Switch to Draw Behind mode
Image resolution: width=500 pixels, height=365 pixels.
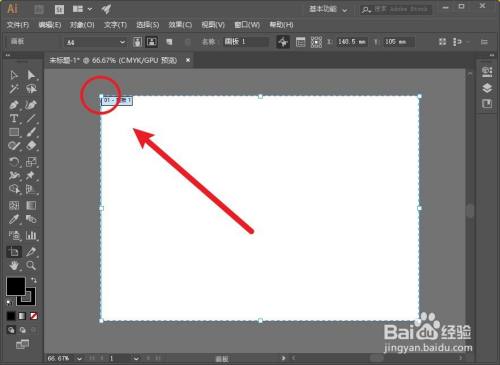coord(22,330)
